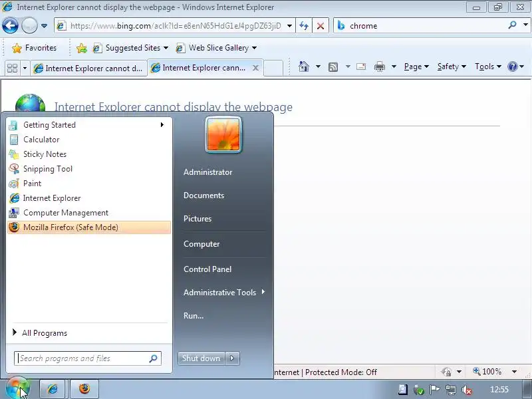Image resolution: width=532 pixels, height=399 pixels.
Task: Click Search programs and files box
Action: click(x=88, y=358)
